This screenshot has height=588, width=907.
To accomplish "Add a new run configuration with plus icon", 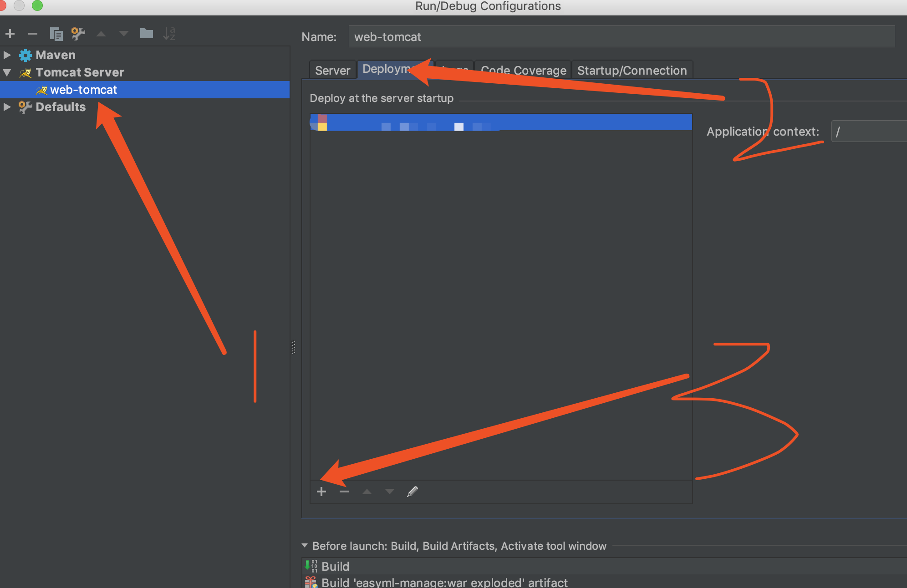I will [x=10, y=34].
